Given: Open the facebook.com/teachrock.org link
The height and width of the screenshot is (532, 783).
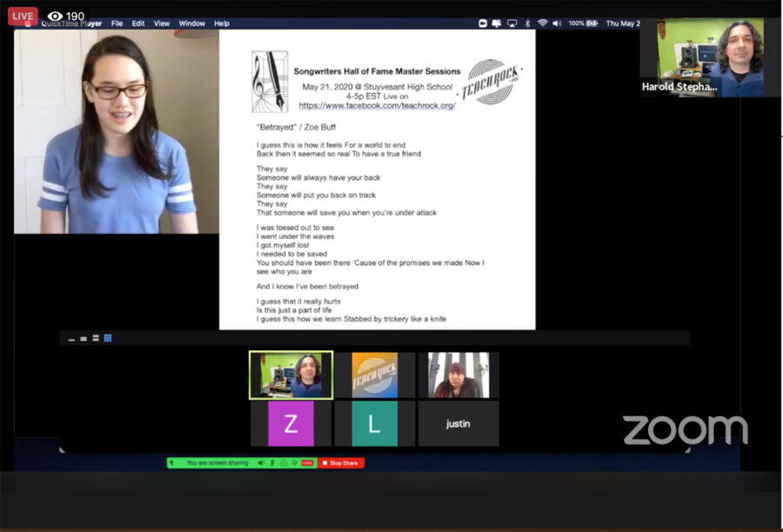Looking at the screenshot, I should pyautogui.click(x=377, y=105).
